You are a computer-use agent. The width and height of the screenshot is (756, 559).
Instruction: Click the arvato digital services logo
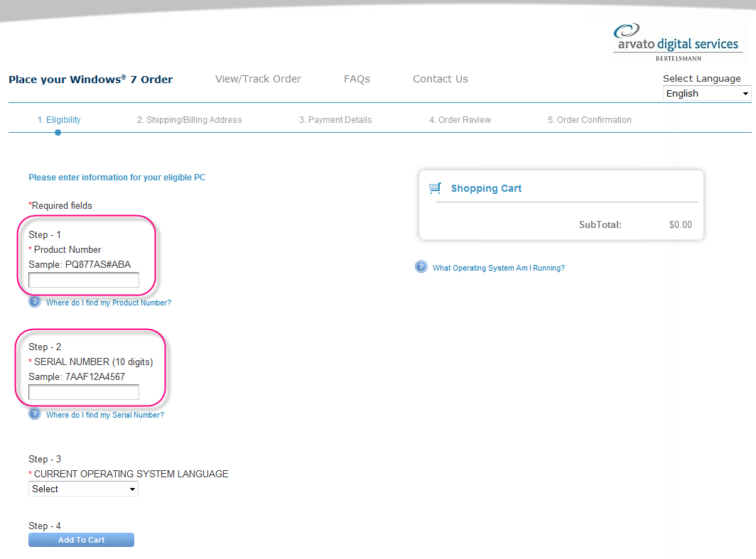[x=676, y=41]
